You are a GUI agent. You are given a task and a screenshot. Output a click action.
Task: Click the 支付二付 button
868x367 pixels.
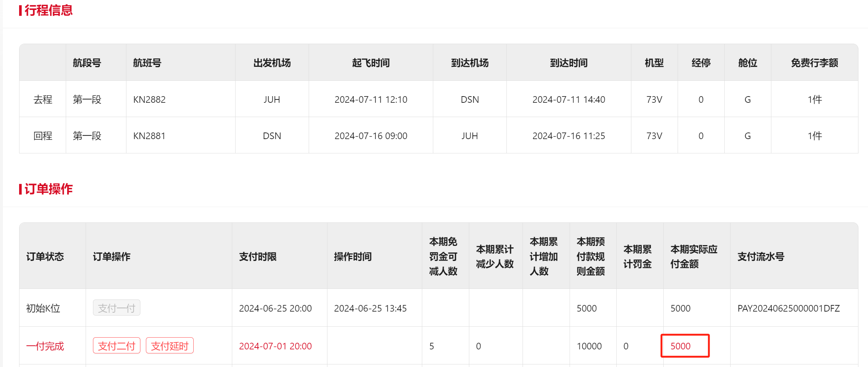point(116,346)
